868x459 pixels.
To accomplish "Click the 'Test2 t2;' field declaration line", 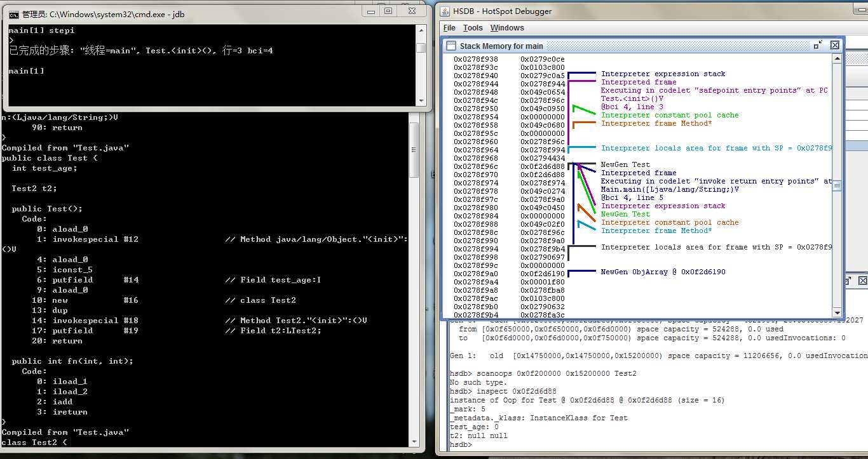I will pos(34,189).
